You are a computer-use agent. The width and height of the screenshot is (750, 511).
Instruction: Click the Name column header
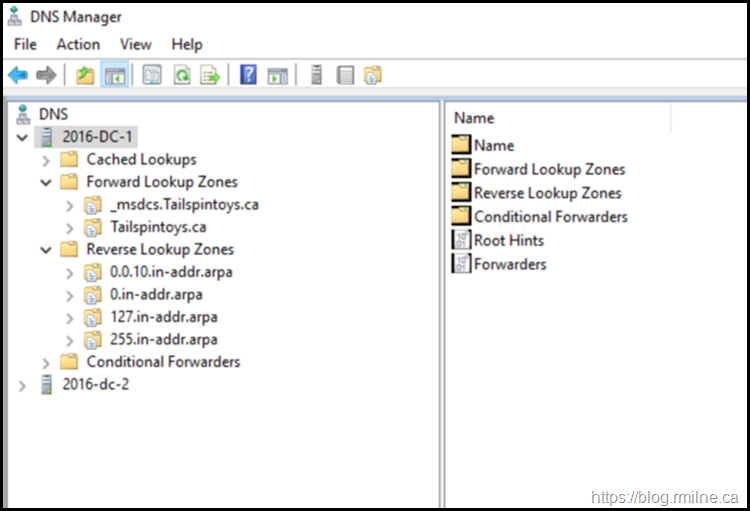tap(474, 118)
